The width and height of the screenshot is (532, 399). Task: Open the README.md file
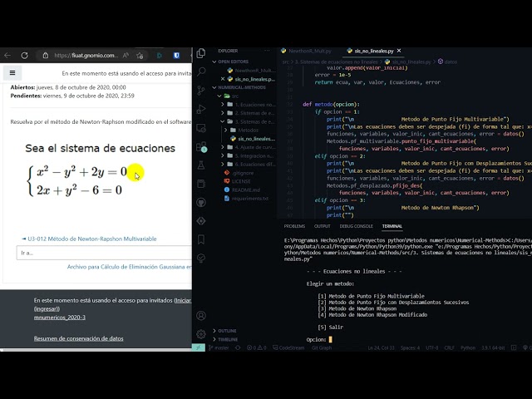tap(242, 190)
